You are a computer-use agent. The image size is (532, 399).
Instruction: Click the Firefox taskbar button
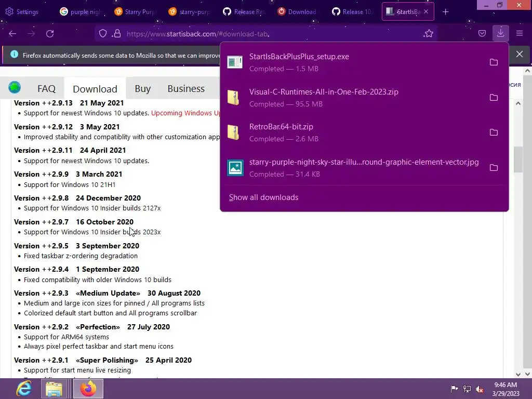(88, 389)
